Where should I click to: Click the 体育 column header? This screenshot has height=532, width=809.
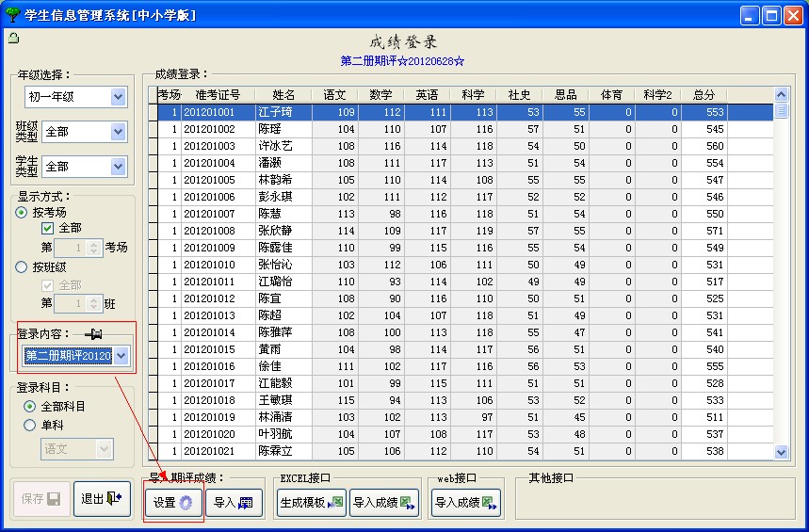point(612,95)
